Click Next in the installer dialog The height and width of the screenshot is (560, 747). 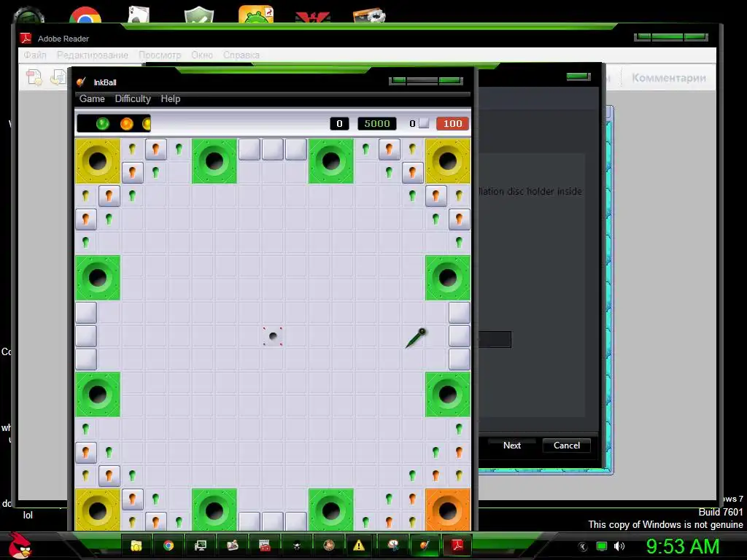tap(512, 446)
